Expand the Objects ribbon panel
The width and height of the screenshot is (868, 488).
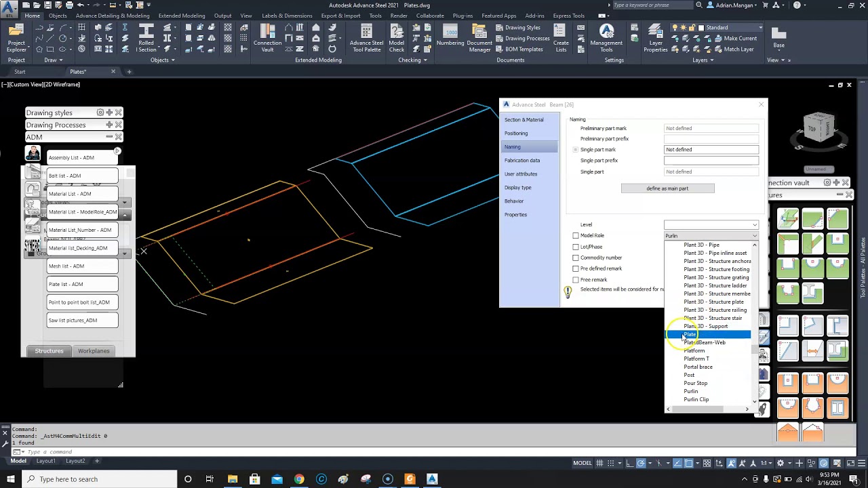163,60
